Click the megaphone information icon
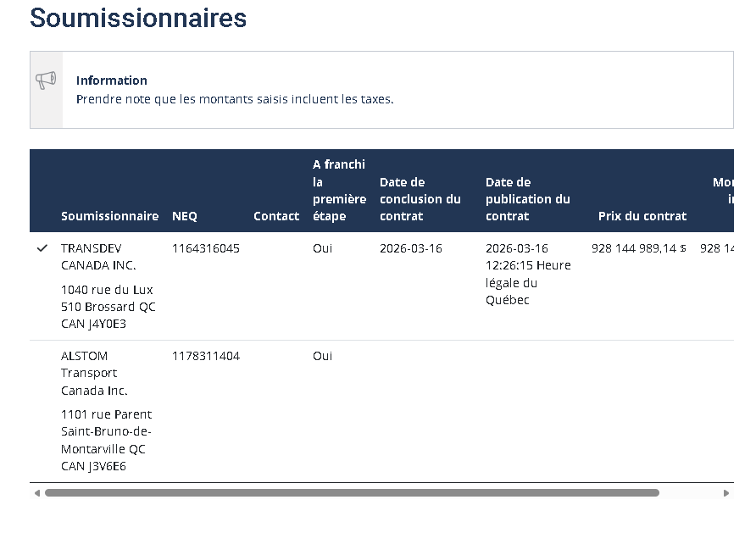 46,81
